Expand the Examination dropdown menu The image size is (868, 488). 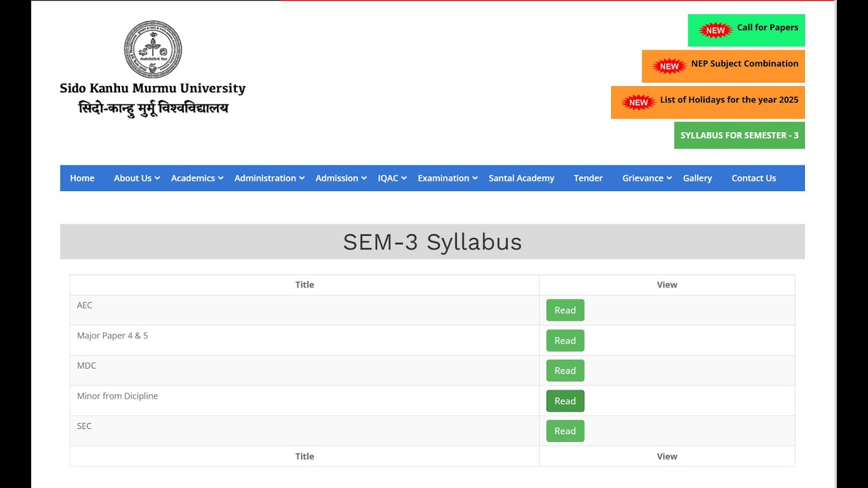(448, 178)
